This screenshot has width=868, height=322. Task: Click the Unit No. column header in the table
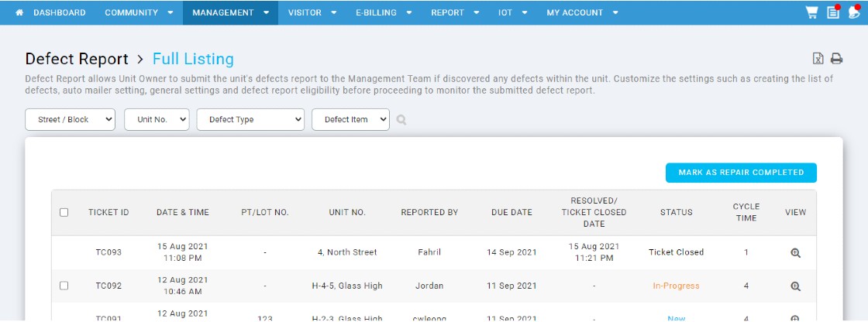pyautogui.click(x=347, y=212)
